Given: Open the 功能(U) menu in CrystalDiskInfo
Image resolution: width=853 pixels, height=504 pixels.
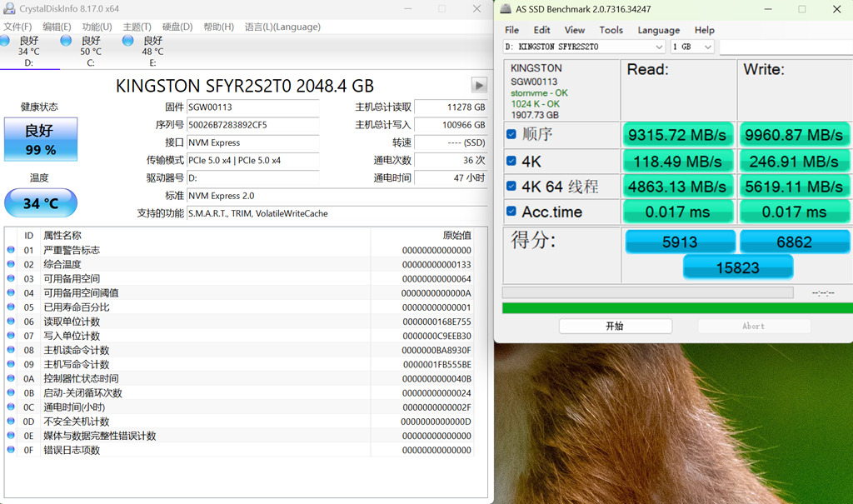Looking at the screenshot, I should (x=97, y=27).
